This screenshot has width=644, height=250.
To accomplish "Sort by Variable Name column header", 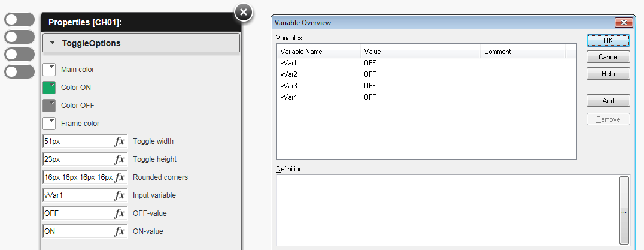I will point(318,52).
